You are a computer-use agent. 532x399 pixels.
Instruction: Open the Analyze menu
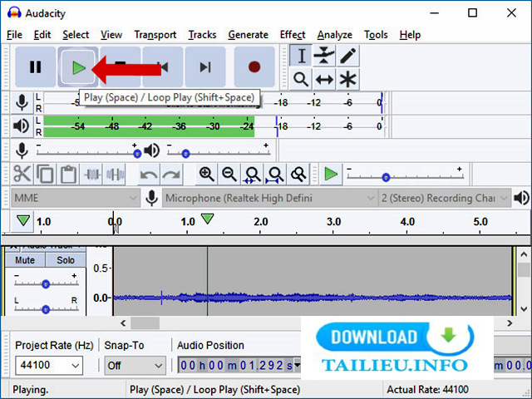(x=334, y=35)
